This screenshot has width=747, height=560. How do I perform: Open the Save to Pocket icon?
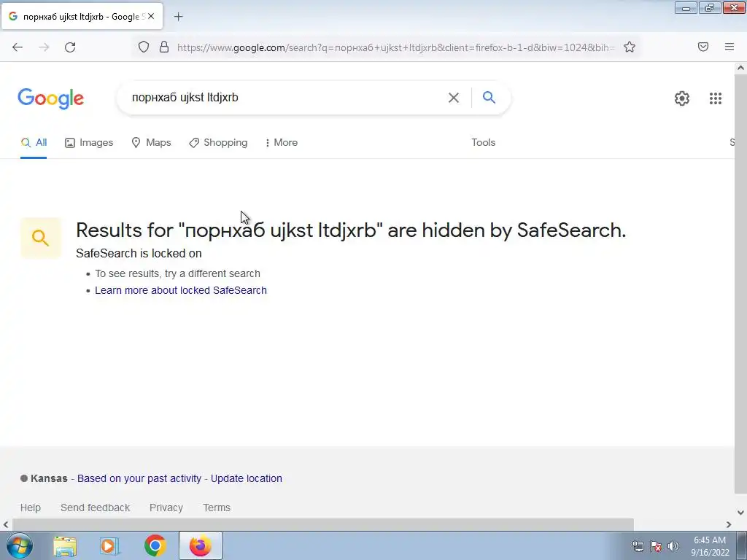point(703,47)
